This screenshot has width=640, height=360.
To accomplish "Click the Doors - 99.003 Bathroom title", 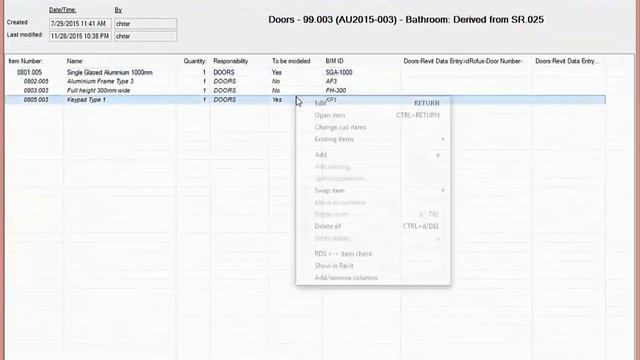I will point(406,20).
